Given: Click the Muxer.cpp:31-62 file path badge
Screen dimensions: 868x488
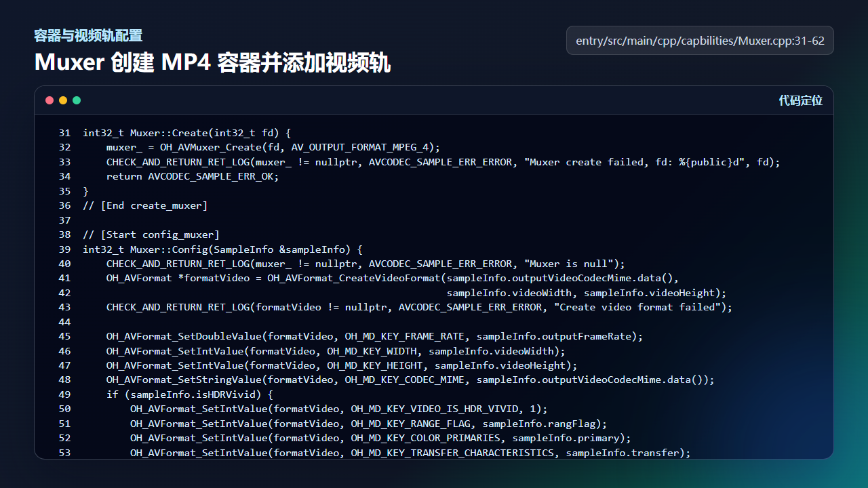Looking at the screenshot, I should (x=700, y=41).
